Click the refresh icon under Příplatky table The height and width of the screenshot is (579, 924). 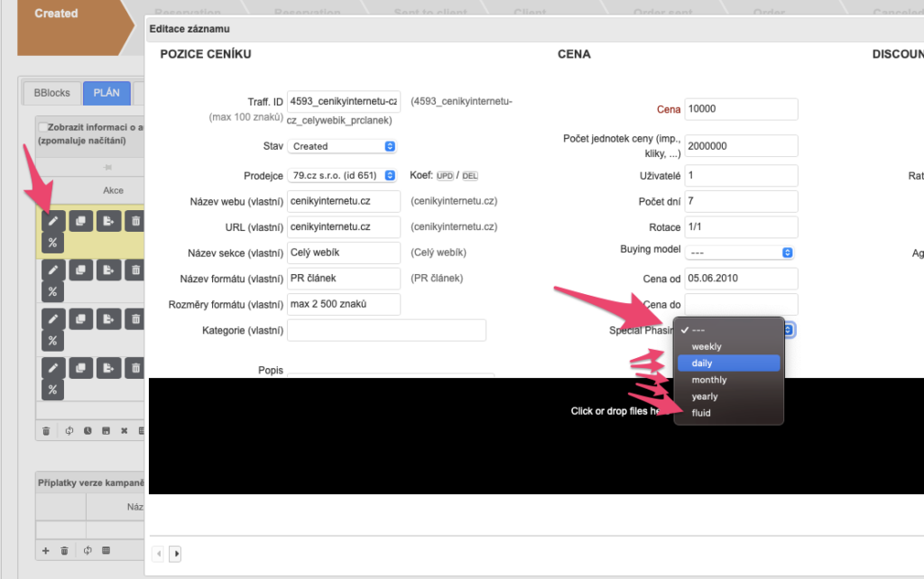click(88, 550)
